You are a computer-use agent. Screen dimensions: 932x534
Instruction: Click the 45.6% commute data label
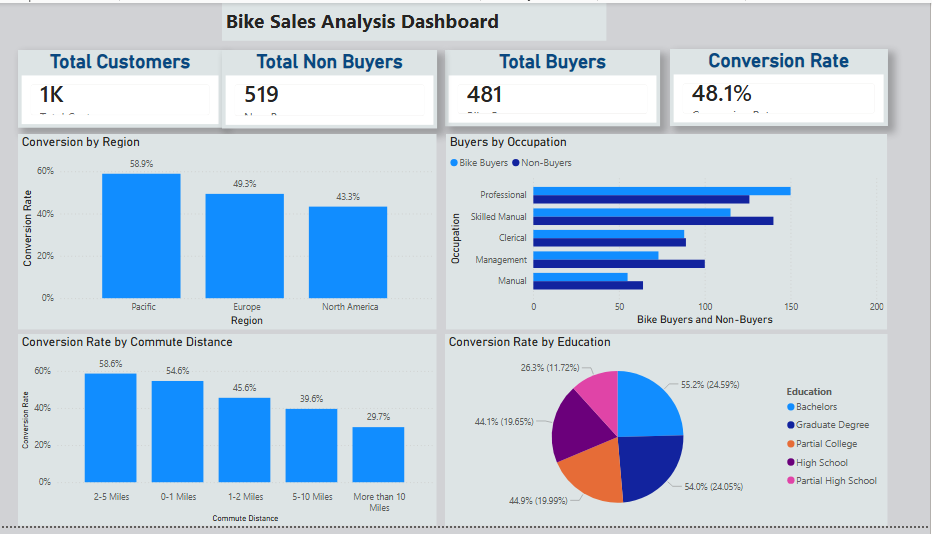pos(244,388)
